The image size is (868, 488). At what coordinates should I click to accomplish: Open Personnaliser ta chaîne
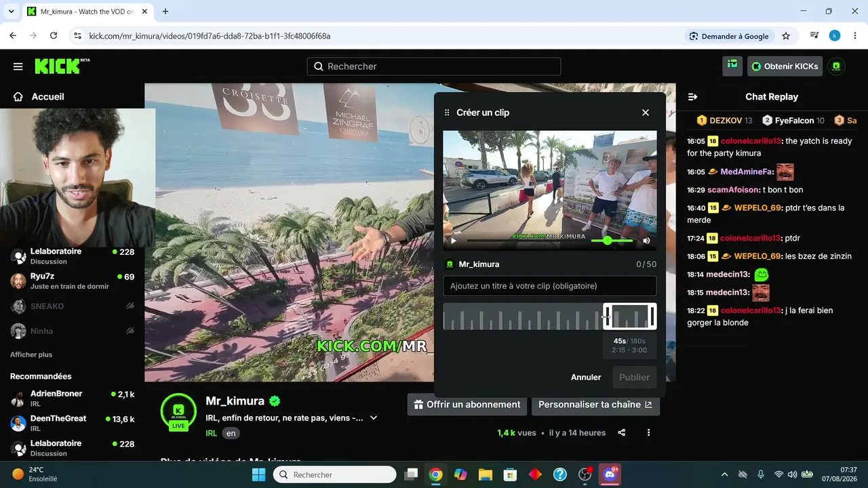pos(595,405)
